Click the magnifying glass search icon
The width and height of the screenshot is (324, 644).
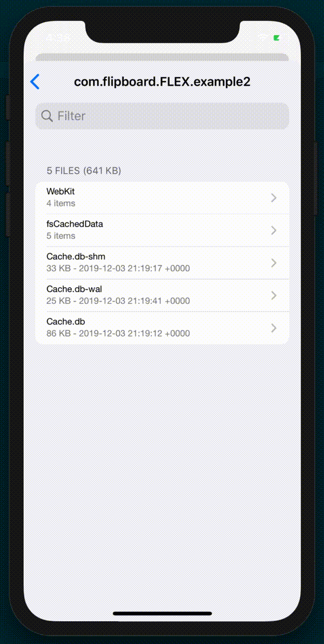click(x=47, y=116)
